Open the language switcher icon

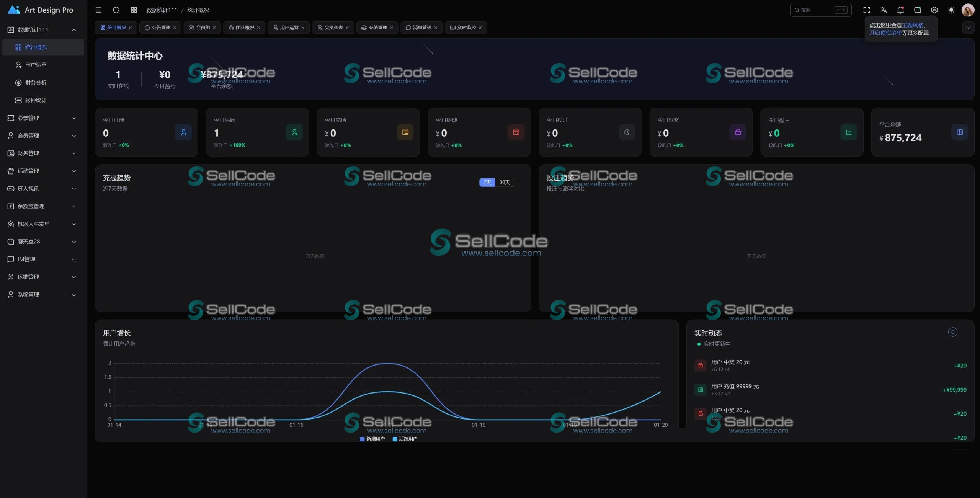[x=884, y=10]
